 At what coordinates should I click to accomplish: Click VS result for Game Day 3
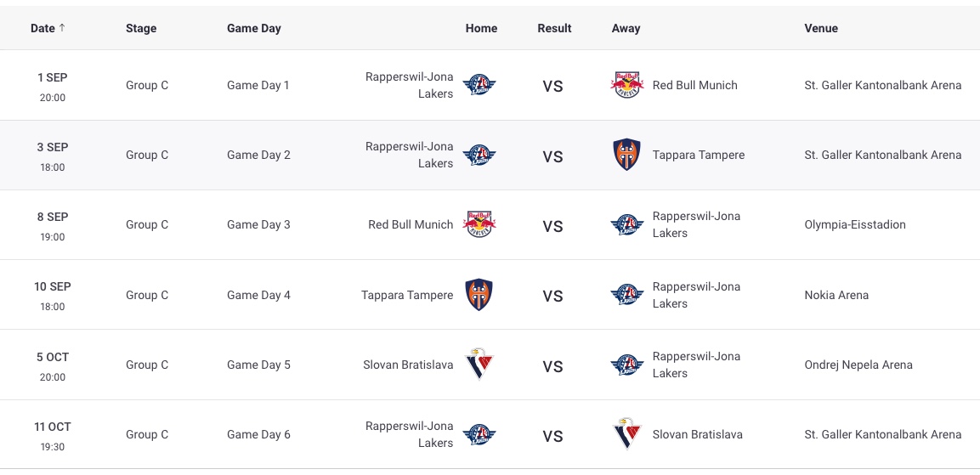553,226
